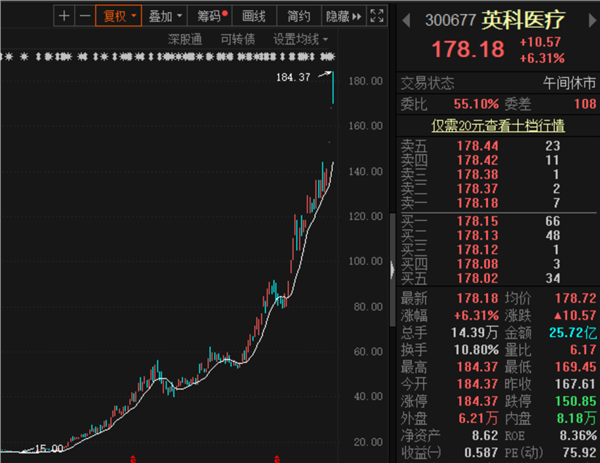The image size is (600, 463).
Task: Toggle 简约 simplified display mode
Action: point(299,16)
